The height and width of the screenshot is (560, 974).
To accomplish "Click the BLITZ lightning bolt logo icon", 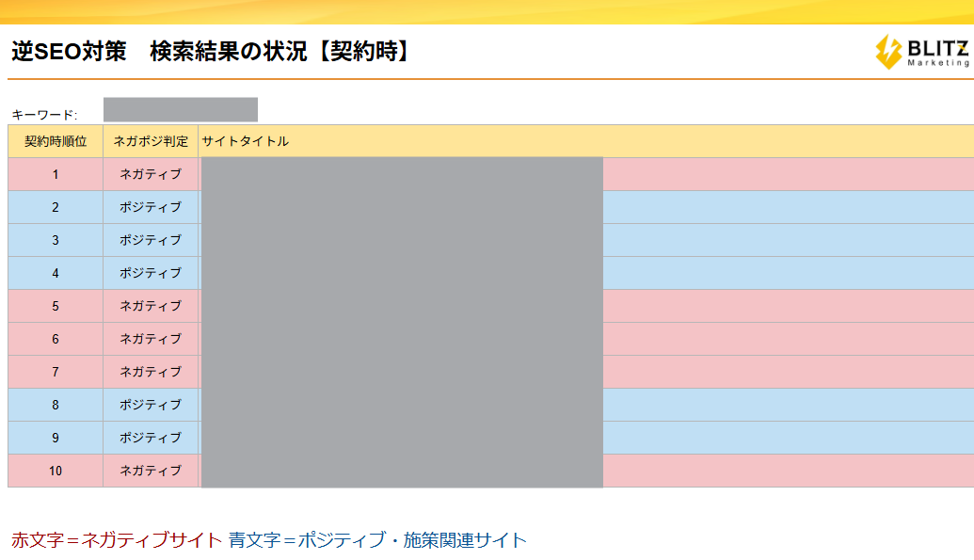I will click(x=888, y=52).
